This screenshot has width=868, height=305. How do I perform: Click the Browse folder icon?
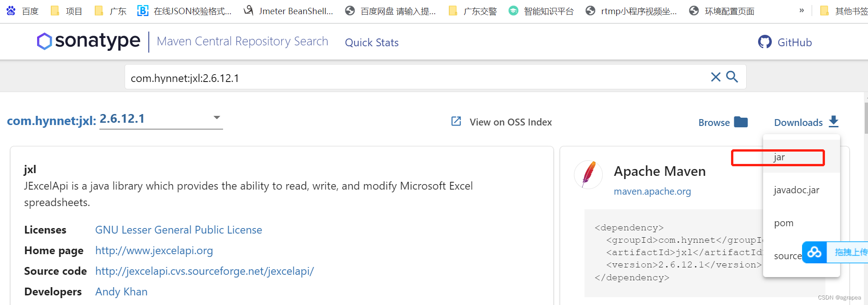741,122
